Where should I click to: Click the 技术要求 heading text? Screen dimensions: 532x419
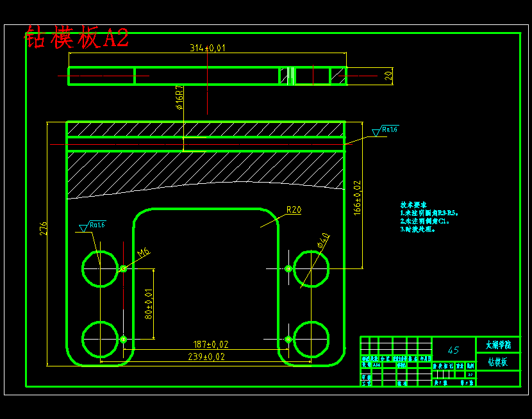point(413,205)
